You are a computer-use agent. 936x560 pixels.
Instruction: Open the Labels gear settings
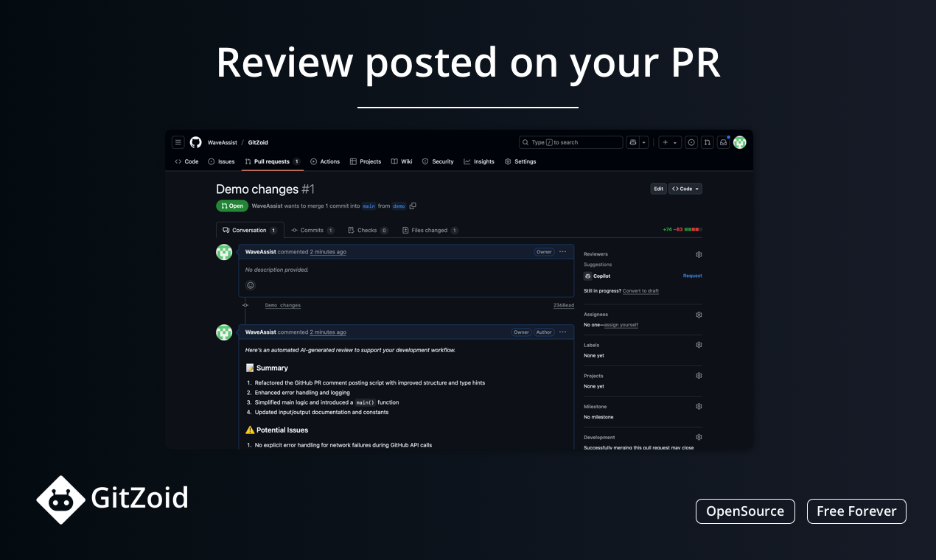point(699,345)
